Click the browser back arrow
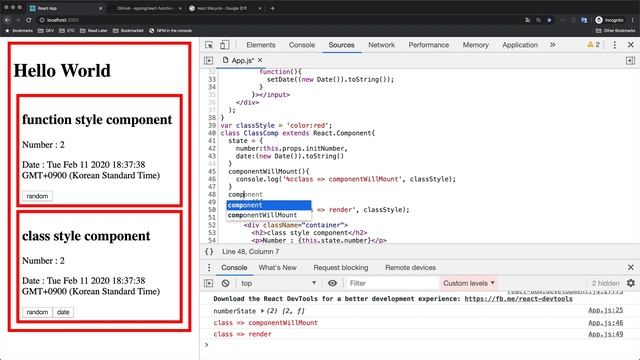Screen dimensions: 640x360 (x=7, y=20)
